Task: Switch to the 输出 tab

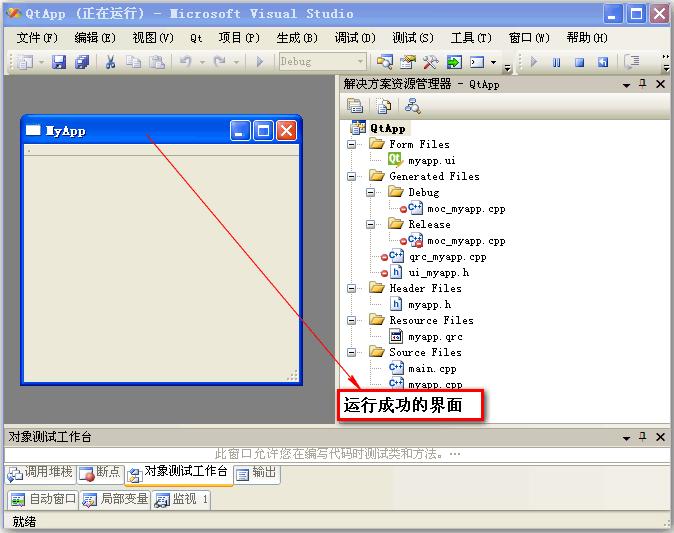Action: [257, 473]
